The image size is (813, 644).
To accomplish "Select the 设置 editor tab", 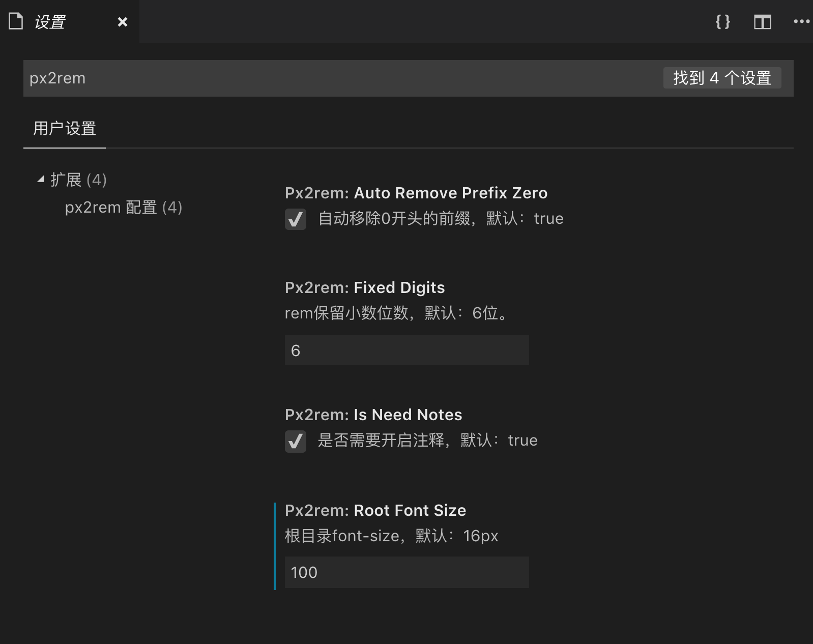I will click(50, 22).
